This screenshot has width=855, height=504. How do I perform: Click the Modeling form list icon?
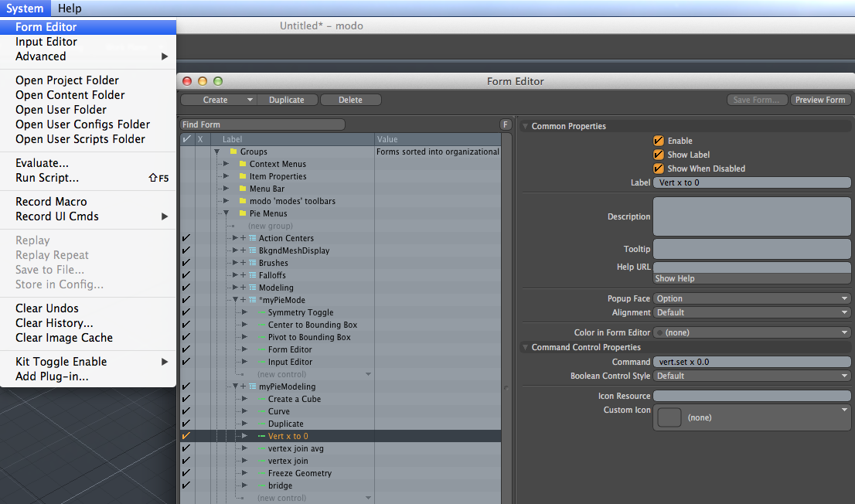click(x=253, y=288)
